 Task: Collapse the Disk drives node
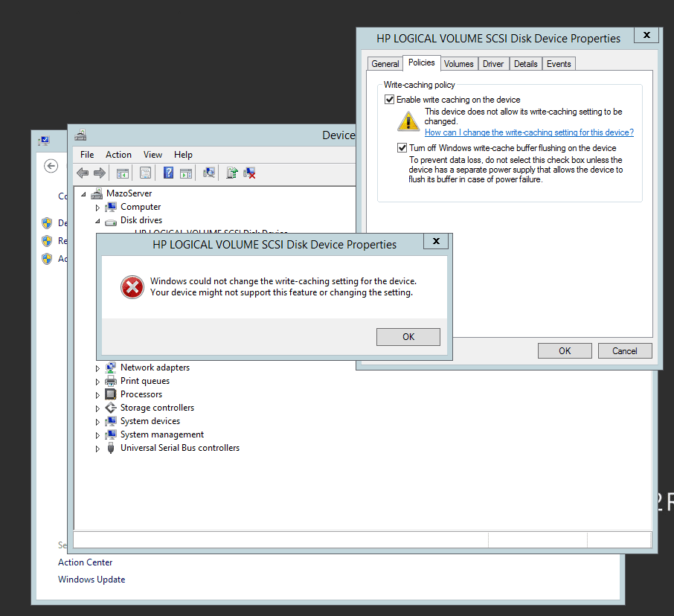tap(97, 222)
